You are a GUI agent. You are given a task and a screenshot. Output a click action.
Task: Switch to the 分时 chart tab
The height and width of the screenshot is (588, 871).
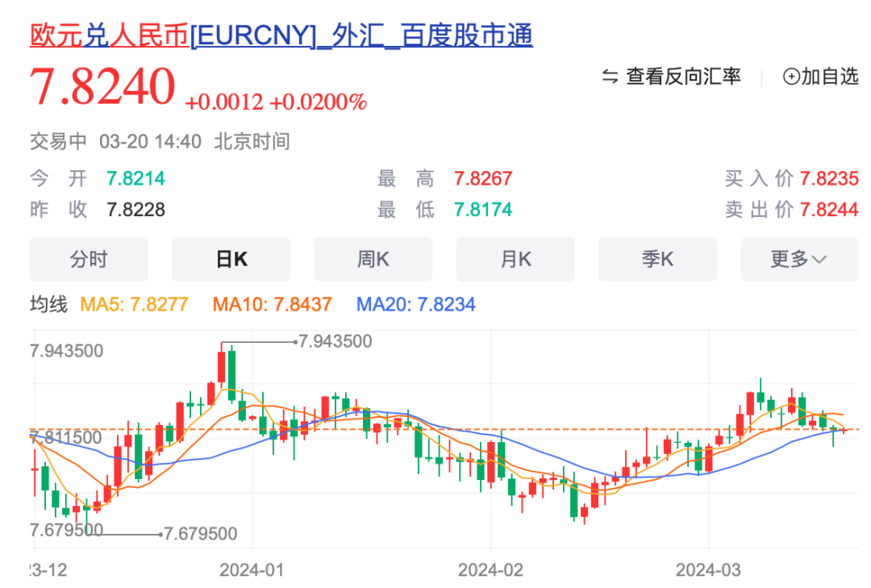click(x=89, y=259)
